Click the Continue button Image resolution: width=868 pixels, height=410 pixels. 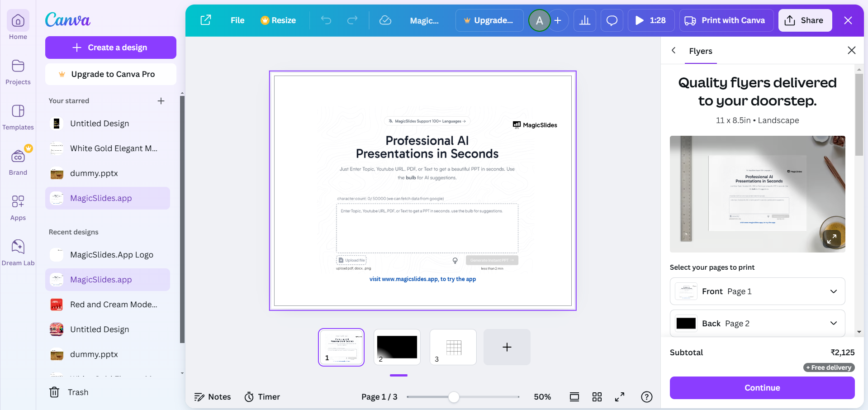[x=762, y=388]
